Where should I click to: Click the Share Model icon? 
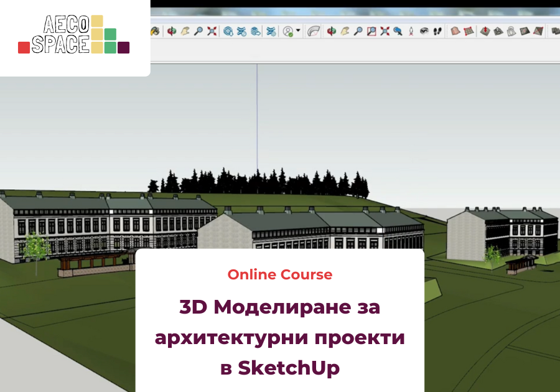tap(241, 30)
